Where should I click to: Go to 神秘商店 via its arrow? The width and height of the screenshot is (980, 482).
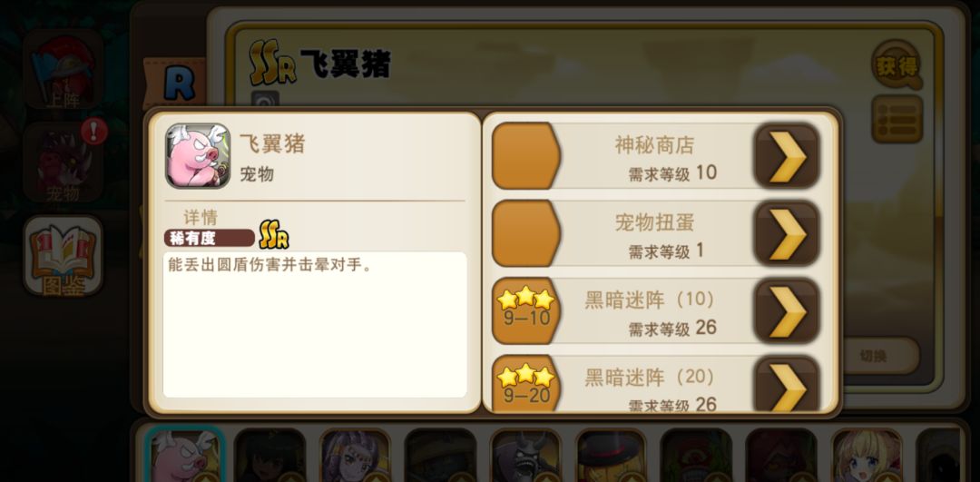click(787, 156)
